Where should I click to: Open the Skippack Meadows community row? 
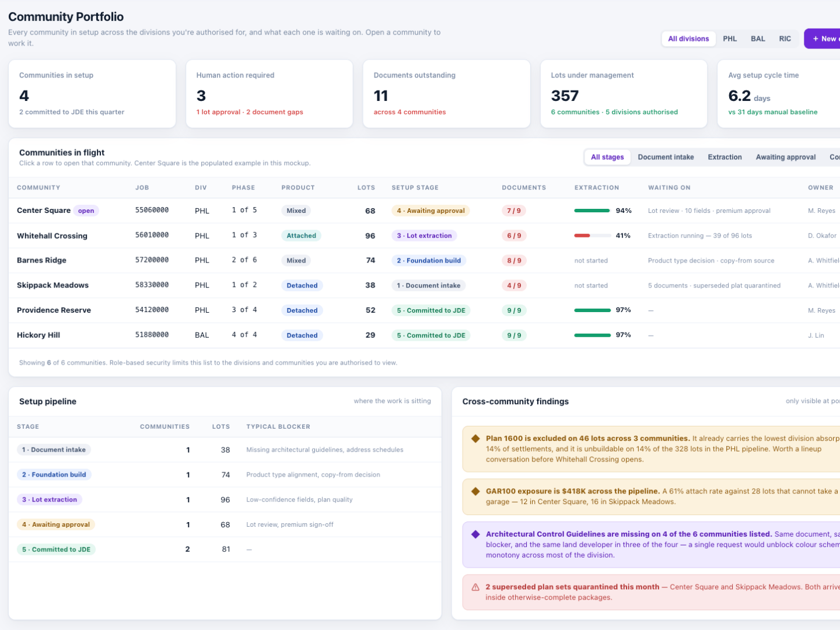[x=424, y=286]
